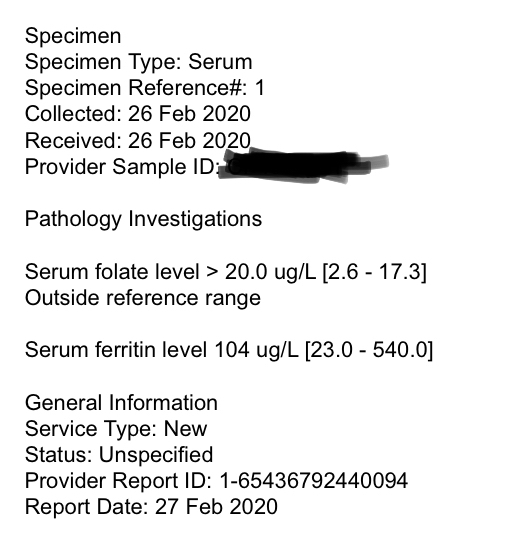Click the Provider Sample ID label

tap(122, 166)
